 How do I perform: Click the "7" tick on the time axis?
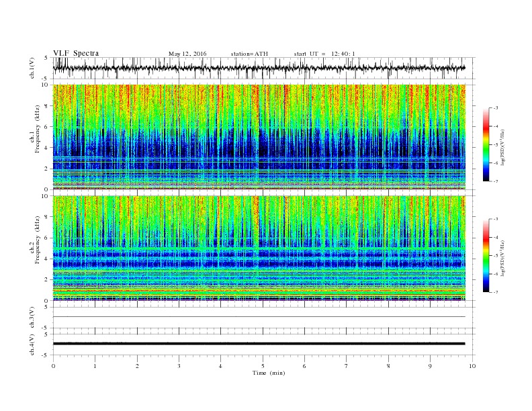tap(347, 366)
